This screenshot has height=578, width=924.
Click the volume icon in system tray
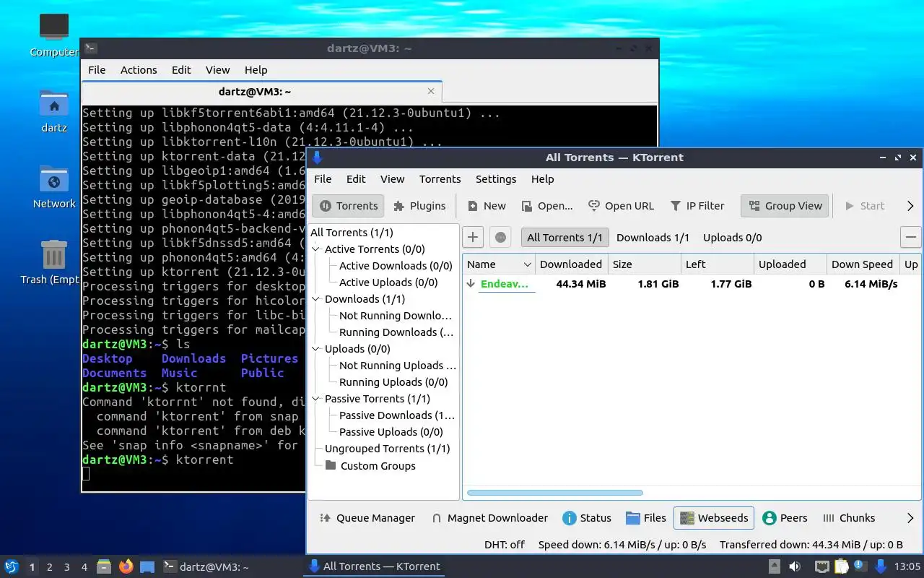(x=795, y=566)
